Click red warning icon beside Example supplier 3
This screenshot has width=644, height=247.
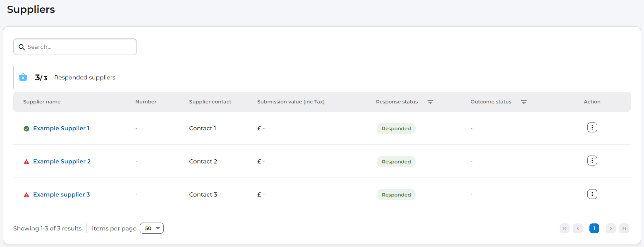coord(26,195)
